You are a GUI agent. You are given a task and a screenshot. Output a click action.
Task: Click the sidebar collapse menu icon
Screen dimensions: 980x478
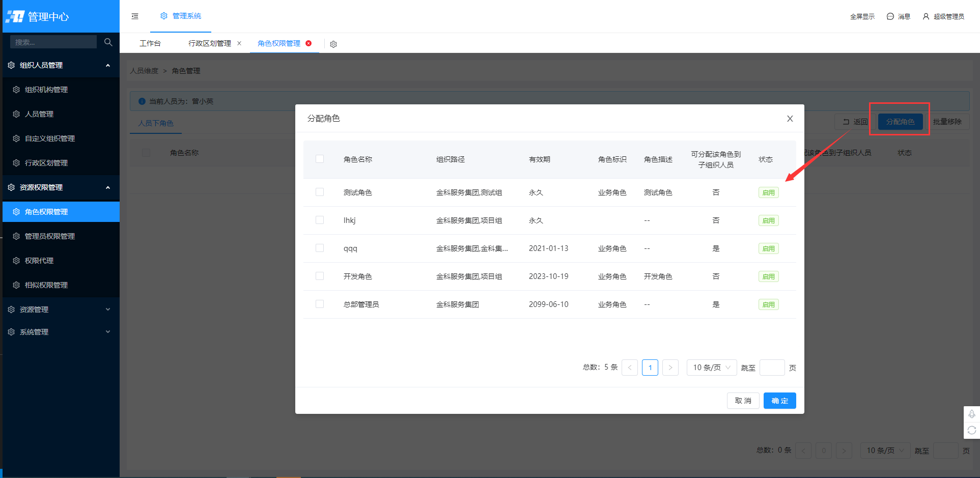(135, 16)
